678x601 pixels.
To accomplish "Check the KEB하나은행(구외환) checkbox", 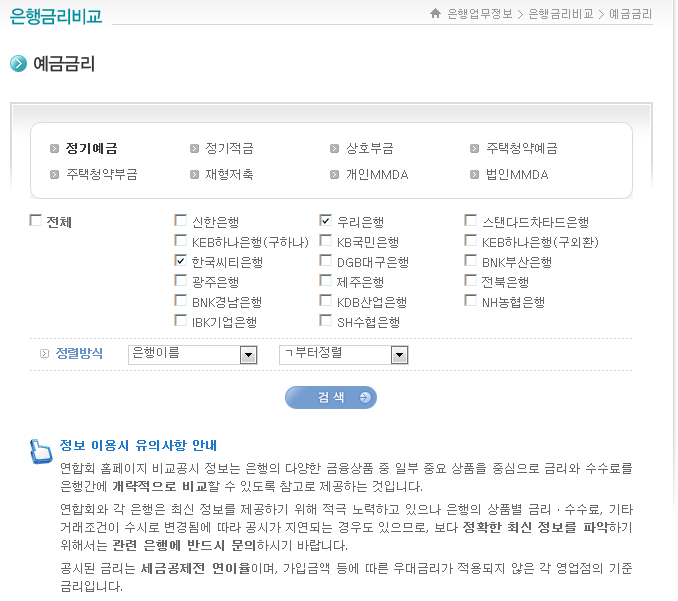I will coord(470,240).
